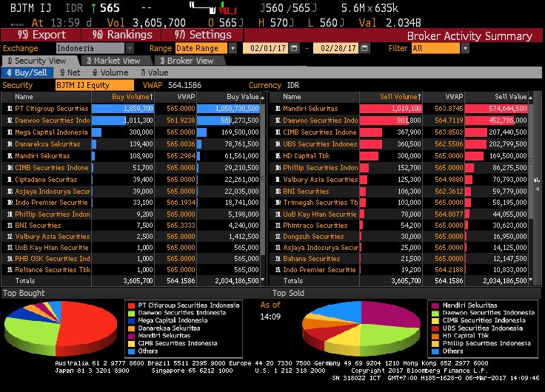Switch to Broker View tab
The width and height of the screenshot is (545, 392).
pyautogui.click(x=190, y=61)
